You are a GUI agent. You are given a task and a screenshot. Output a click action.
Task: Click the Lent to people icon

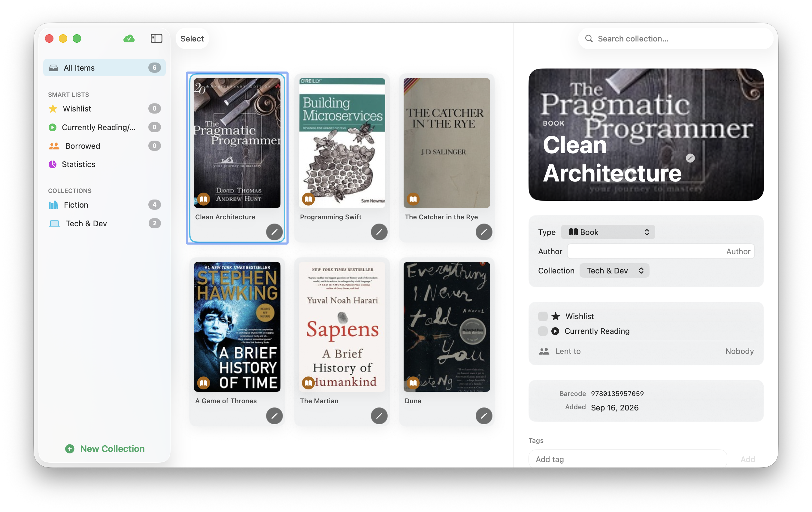point(544,351)
